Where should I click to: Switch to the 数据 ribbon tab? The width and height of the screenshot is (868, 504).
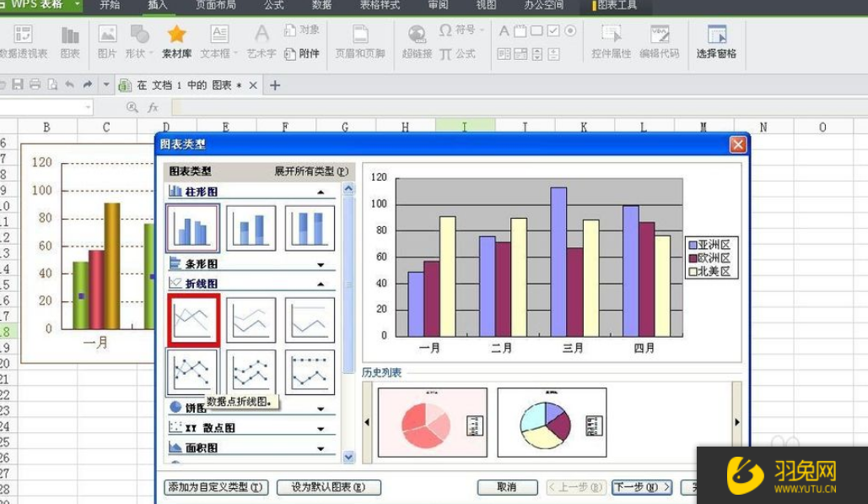point(321,6)
